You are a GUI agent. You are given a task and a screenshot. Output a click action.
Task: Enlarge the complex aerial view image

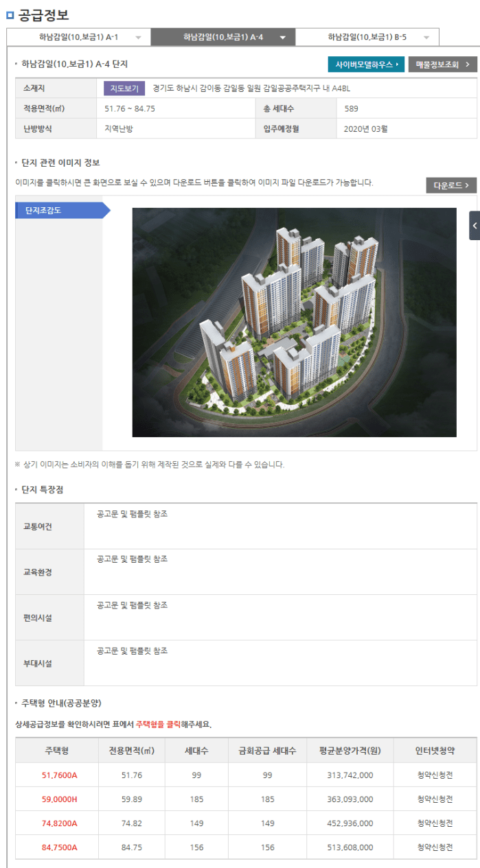tap(294, 322)
